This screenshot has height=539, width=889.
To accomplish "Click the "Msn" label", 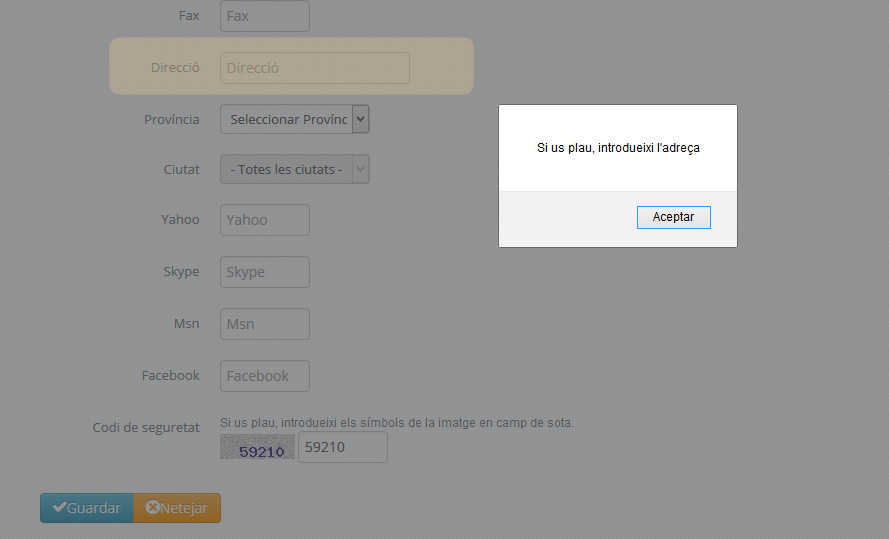I will coord(187,324).
